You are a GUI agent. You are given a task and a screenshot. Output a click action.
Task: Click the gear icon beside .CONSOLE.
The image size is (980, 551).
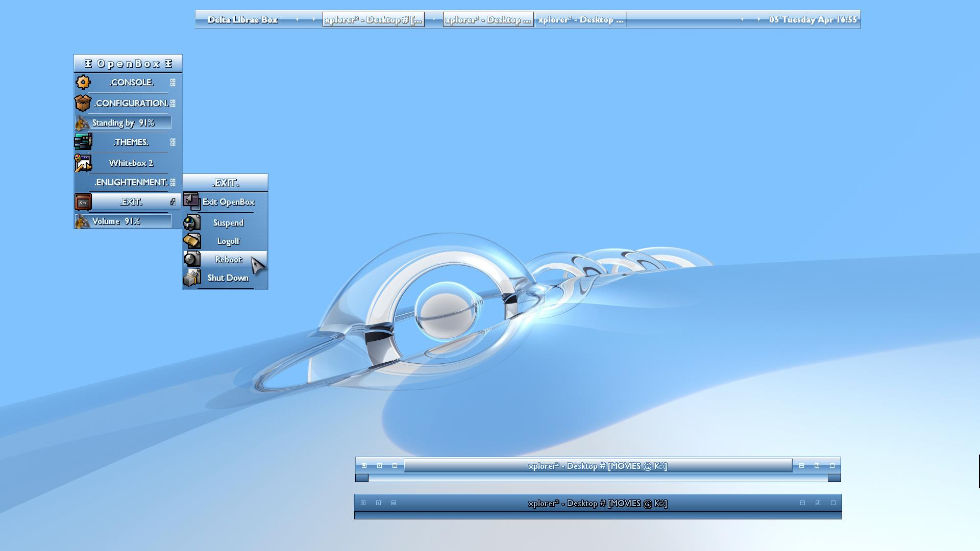pos(83,82)
